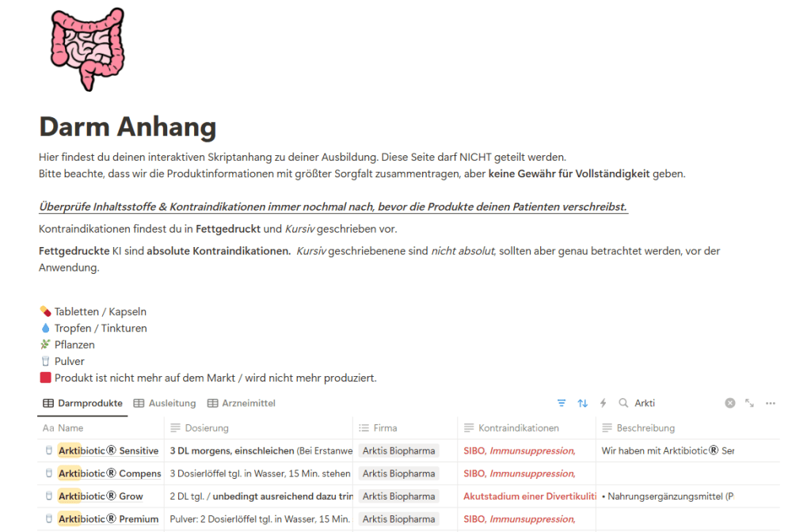The image size is (811, 532).
Task: Switch to the Darmprodukte tab
Action: coord(82,403)
